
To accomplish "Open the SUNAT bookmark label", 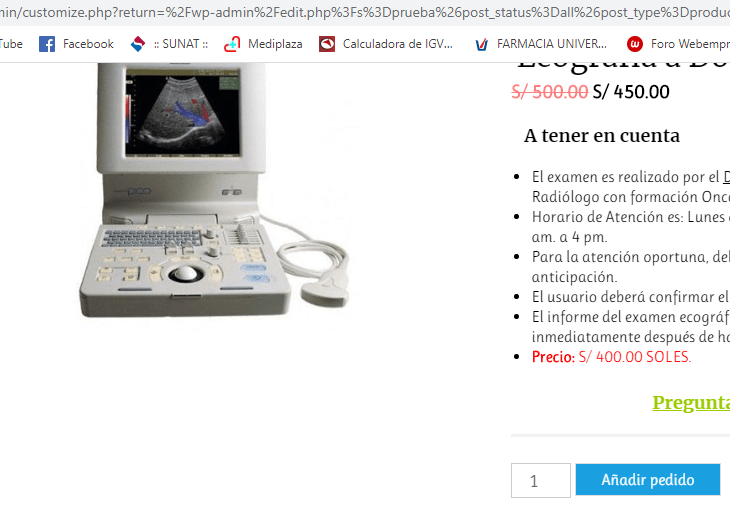I will [181, 44].
